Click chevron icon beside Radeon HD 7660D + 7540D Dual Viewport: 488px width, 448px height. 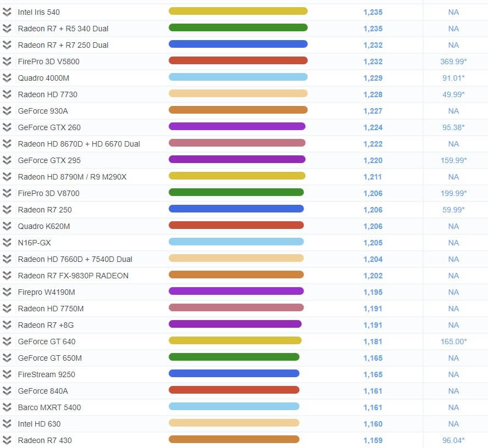7,259
